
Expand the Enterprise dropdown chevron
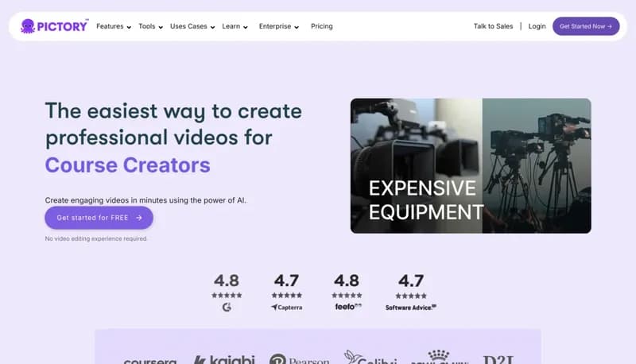(297, 27)
